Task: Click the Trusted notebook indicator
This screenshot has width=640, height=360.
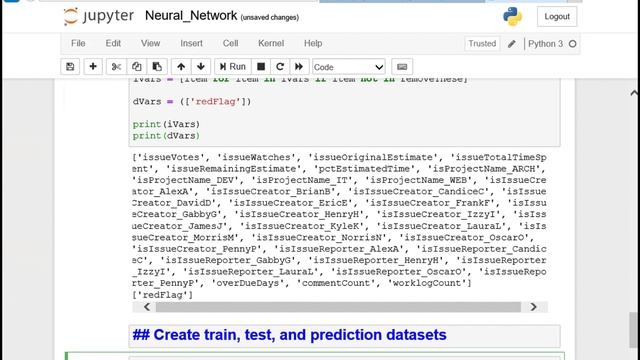Action: click(x=482, y=44)
